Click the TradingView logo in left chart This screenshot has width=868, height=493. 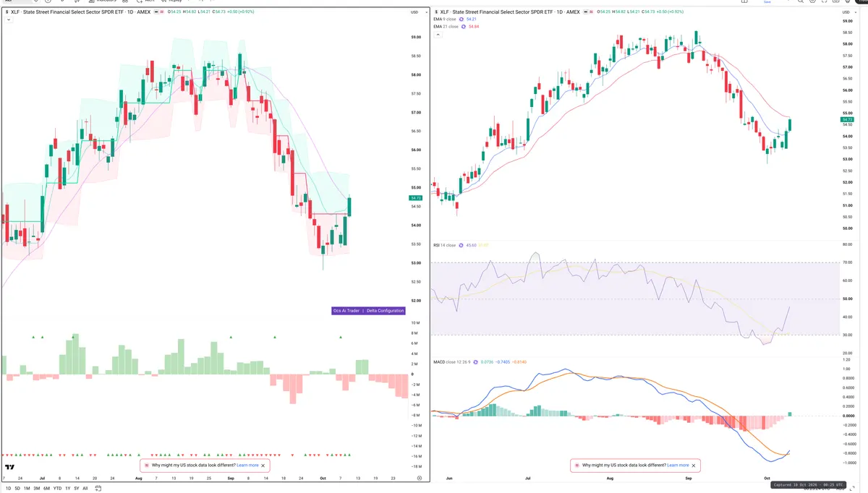click(x=10, y=468)
